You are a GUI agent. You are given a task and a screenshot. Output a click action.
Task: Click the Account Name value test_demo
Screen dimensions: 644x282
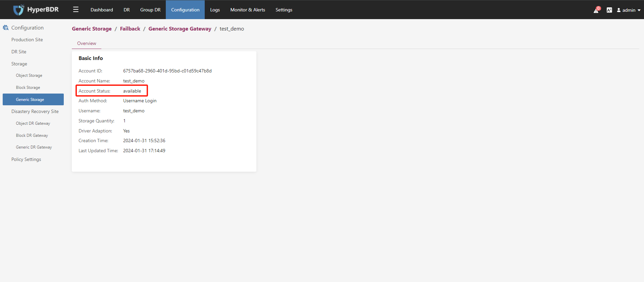pyautogui.click(x=134, y=81)
